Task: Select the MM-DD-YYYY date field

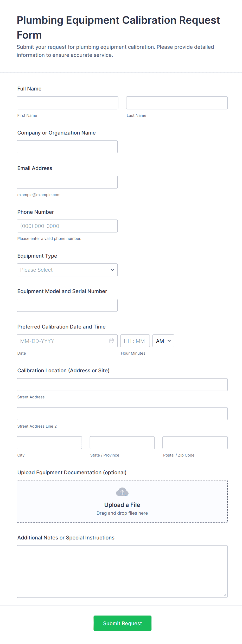Action: 62,341
